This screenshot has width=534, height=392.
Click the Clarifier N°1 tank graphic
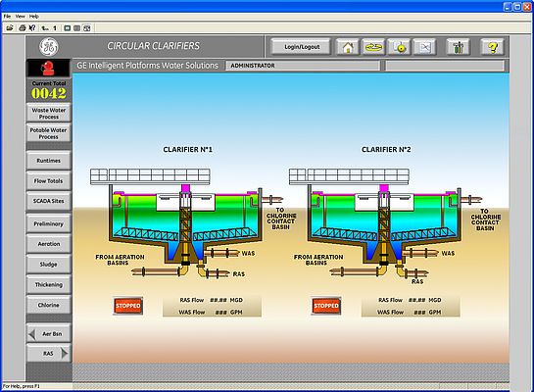[185, 224]
